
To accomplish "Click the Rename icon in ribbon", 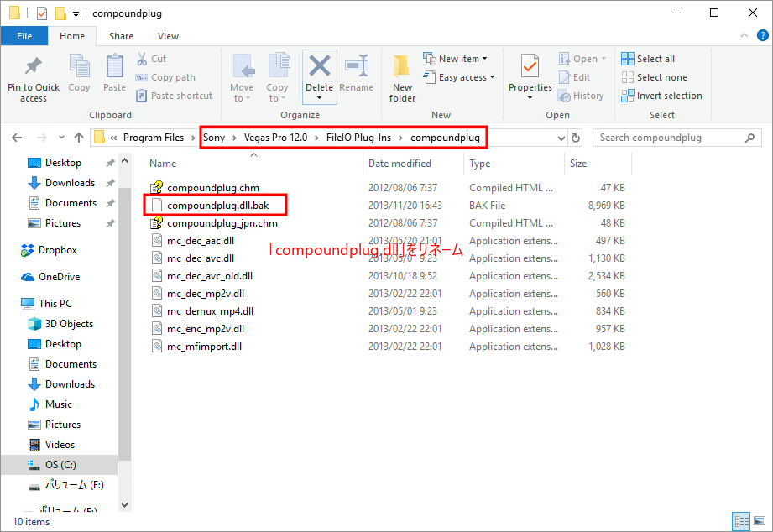I will pos(357,67).
